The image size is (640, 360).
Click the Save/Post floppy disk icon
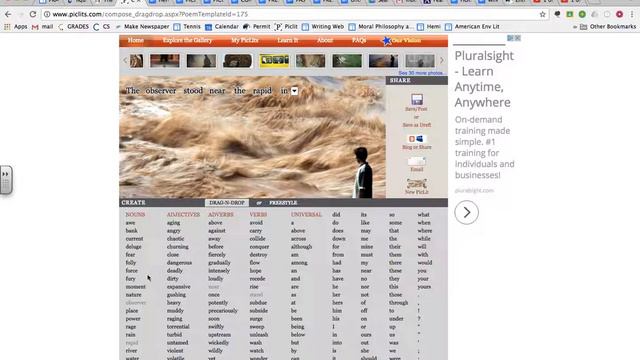[416, 99]
